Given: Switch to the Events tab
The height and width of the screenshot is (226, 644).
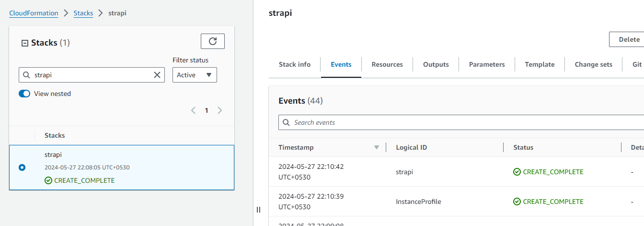Looking at the screenshot, I should point(341,64).
